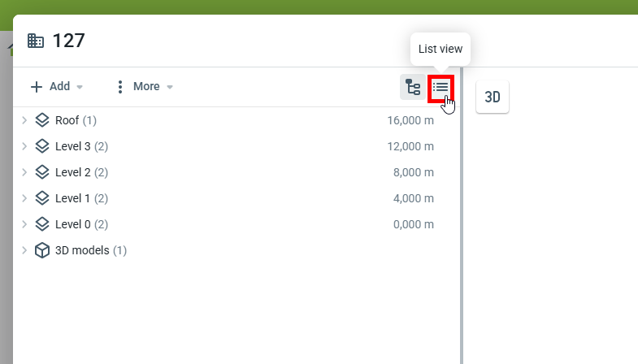Click the Level 2 layer icon
Viewport: 638px width, 364px height.
(42, 172)
